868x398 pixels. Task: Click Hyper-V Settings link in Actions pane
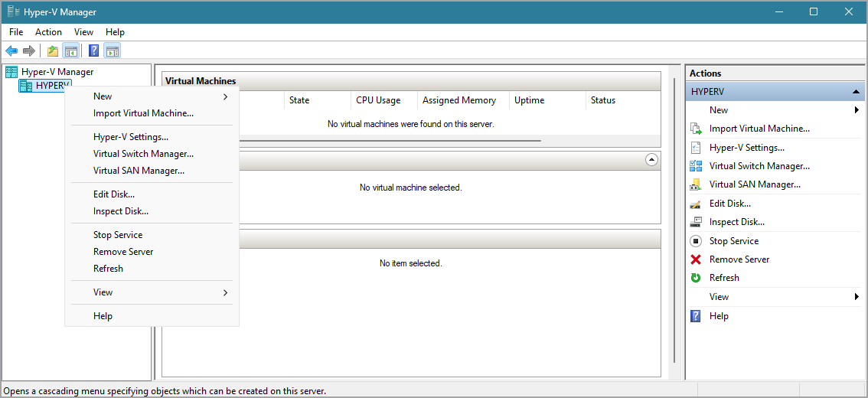point(747,148)
